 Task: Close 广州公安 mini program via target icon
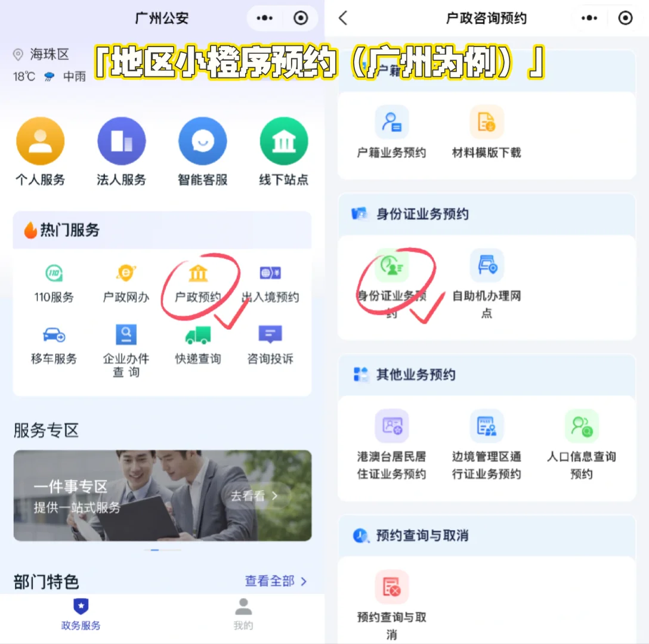301,18
